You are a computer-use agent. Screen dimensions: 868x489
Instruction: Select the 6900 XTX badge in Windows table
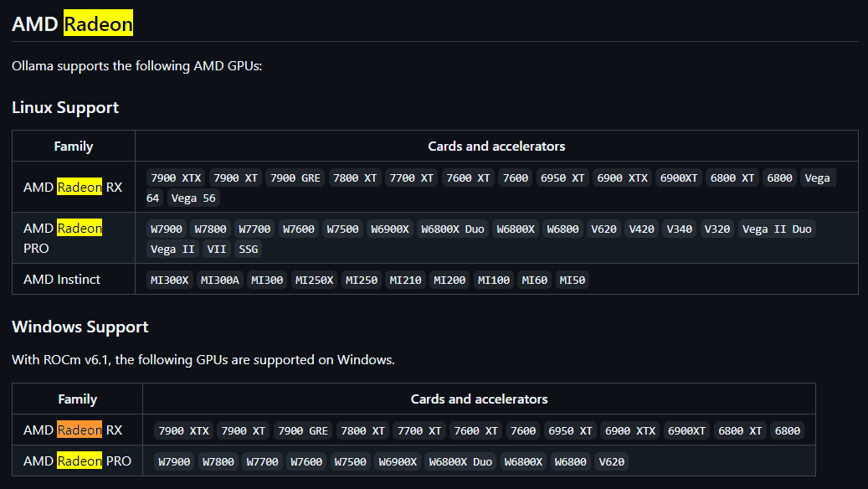629,430
